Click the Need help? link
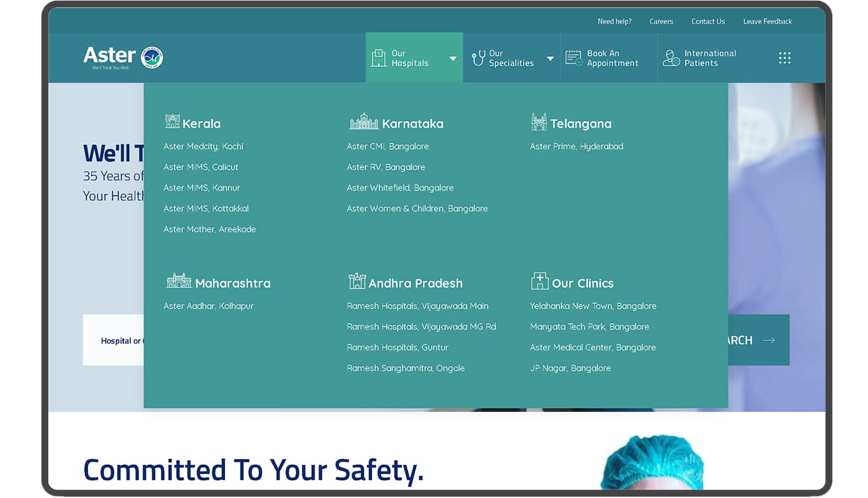The image size is (868, 498). (x=614, y=21)
